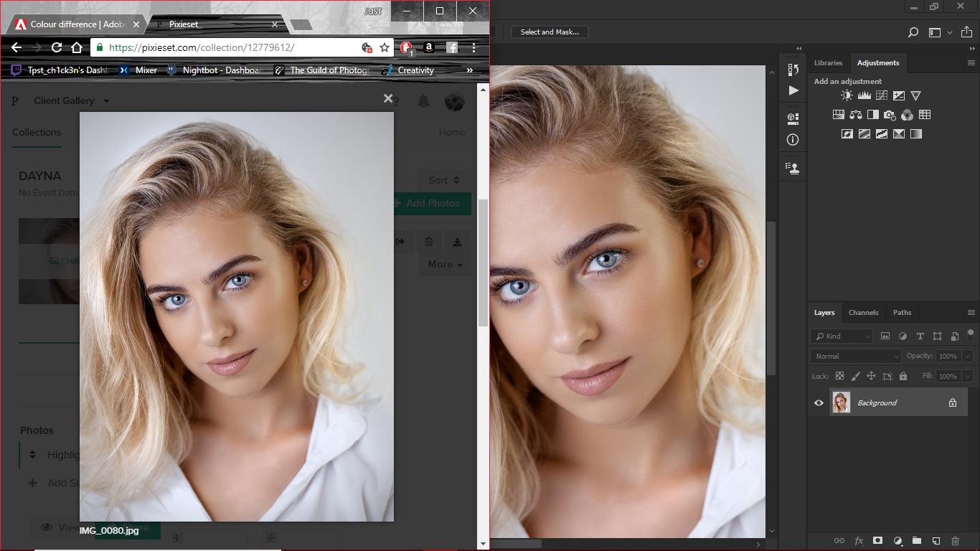Click the link layers icon
The width and height of the screenshot is (980, 551).
click(x=839, y=540)
